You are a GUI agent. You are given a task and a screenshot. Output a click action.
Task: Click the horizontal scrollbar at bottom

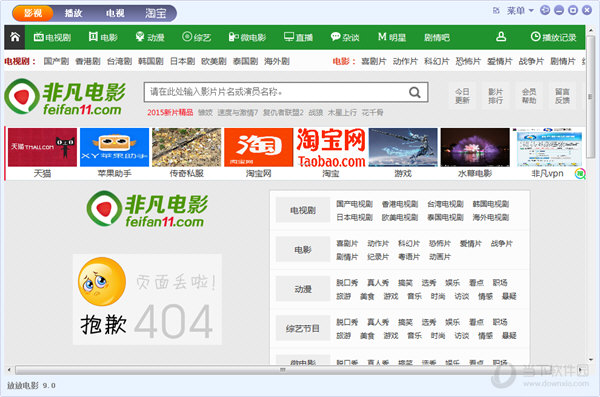[282, 370]
